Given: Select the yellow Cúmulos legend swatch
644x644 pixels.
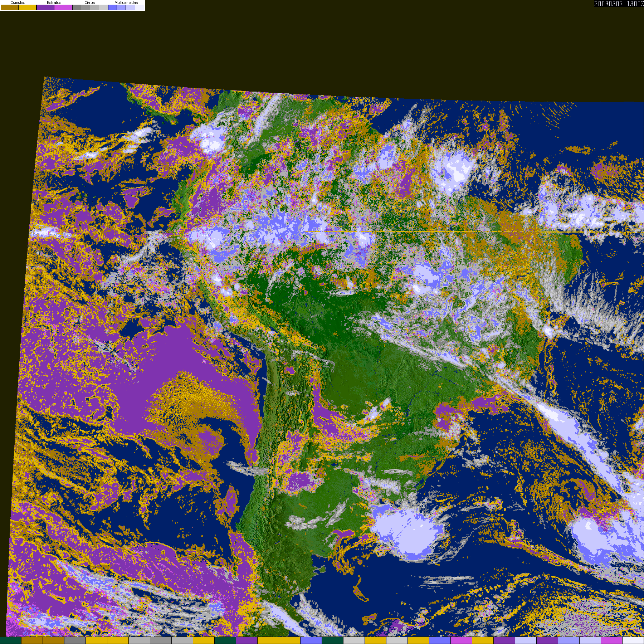Looking at the screenshot, I should [x=28, y=7].
